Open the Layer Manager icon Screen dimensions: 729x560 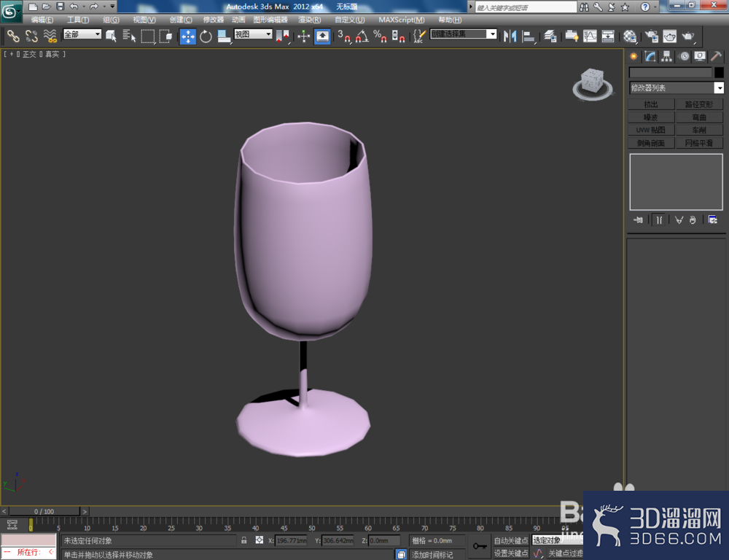coord(550,36)
